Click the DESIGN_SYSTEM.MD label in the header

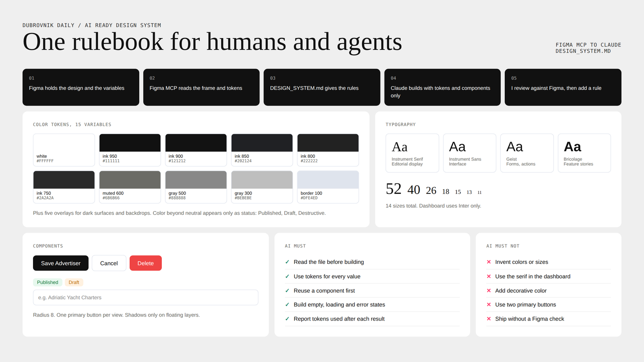pyautogui.click(x=583, y=51)
